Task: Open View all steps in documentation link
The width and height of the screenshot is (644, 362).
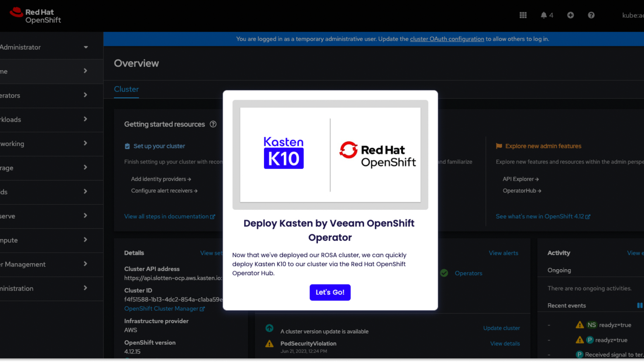Action: 170,217
